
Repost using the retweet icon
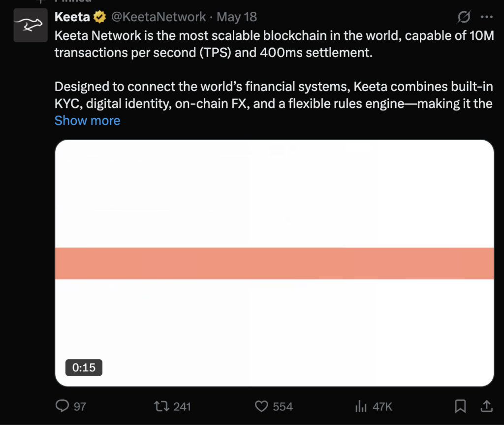pos(161,406)
